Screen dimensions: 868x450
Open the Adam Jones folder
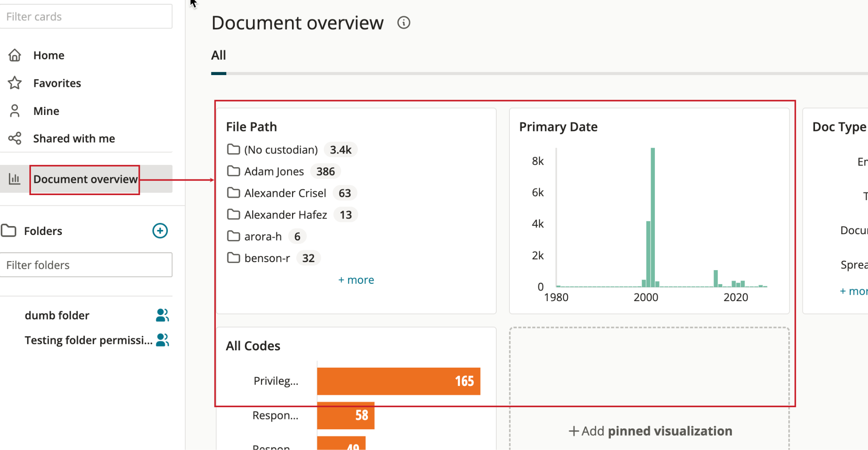coord(274,171)
